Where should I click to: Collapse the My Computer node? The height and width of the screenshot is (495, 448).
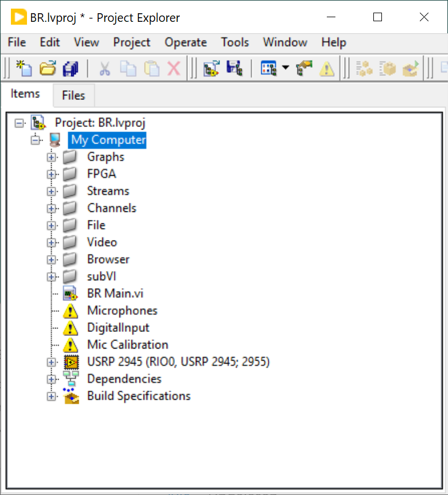coord(36,140)
